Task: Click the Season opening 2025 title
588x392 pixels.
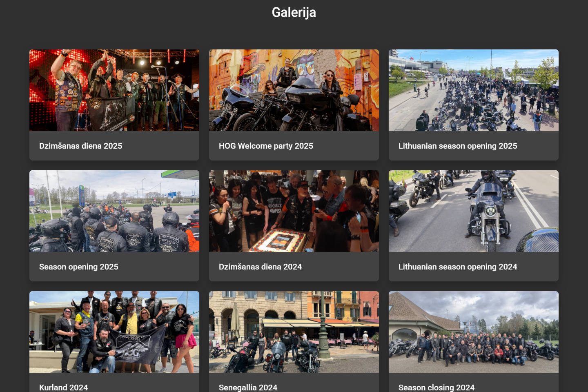Action: tap(78, 267)
